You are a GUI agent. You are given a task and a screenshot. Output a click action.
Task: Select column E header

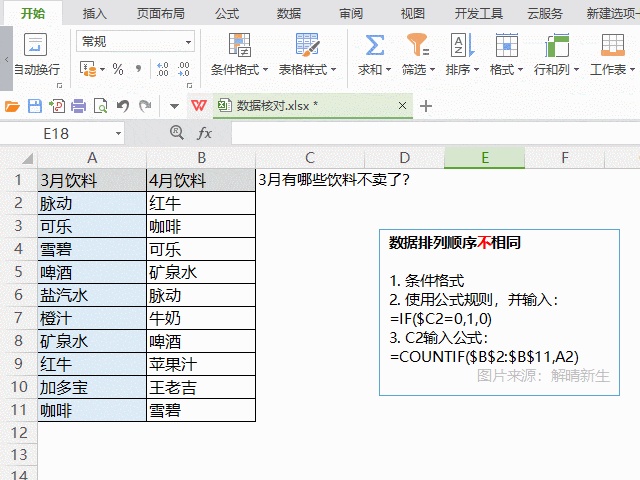pyautogui.click(x=484, y=158)
